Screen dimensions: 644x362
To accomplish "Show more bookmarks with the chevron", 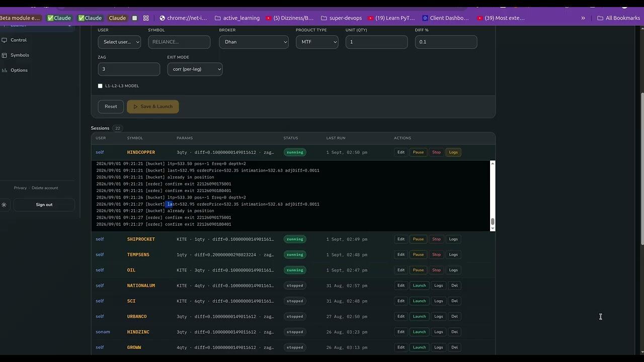I will coord(583,18).
